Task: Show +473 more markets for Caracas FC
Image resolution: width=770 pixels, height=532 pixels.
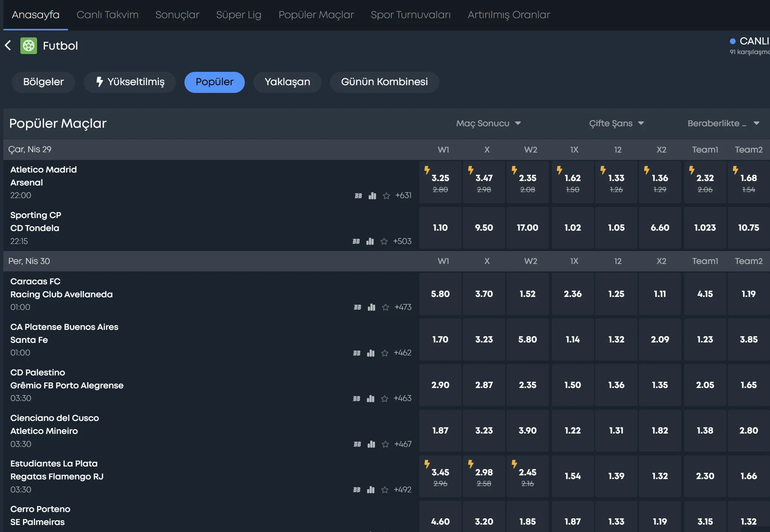Action: (x=403, y=307)
